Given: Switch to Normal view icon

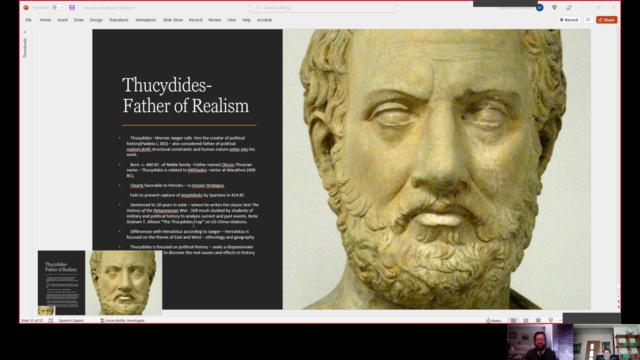Looking at the screenshot, I should point(513,320).
